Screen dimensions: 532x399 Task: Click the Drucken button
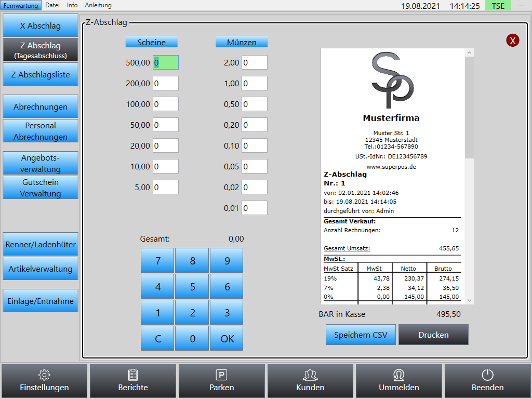[433, 335]
